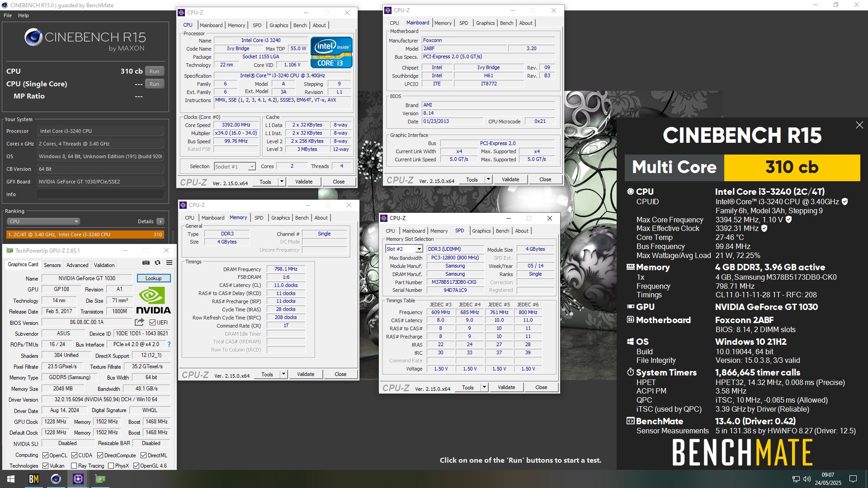The image size is (868, 488).
Task: Click the GPU-Z taskbar icon
Action: (x=100, y=479)
